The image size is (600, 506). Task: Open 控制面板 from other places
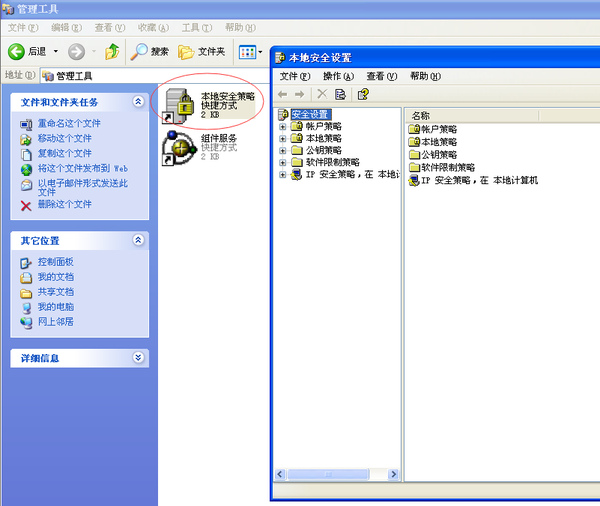click(55, 262)
